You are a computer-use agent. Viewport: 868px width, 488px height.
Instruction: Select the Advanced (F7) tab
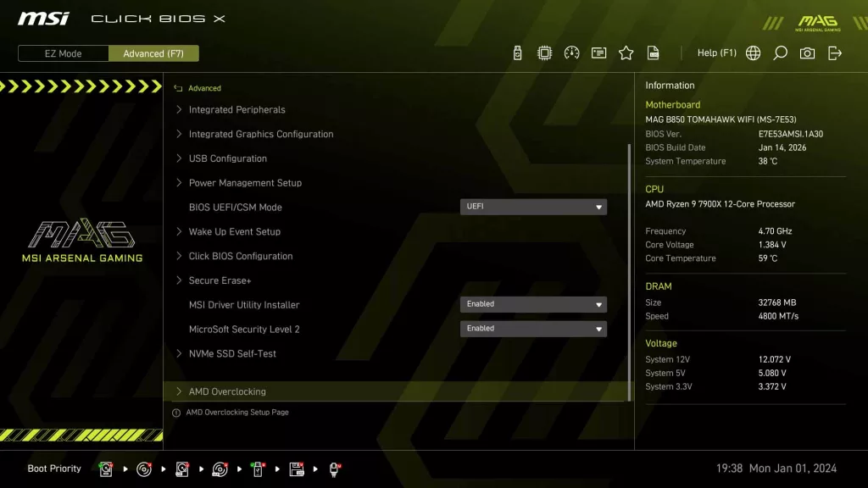coord(153,53)
